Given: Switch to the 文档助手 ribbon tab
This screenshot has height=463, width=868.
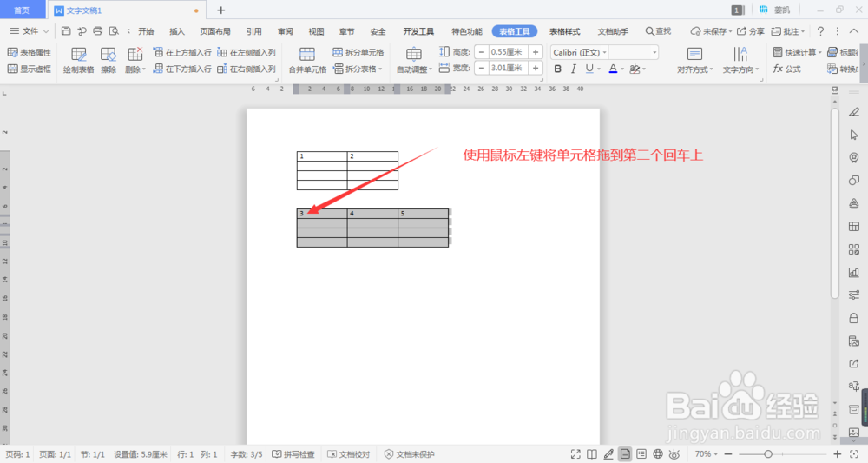Looking at the screenshot, I should (x=613, y=31).
